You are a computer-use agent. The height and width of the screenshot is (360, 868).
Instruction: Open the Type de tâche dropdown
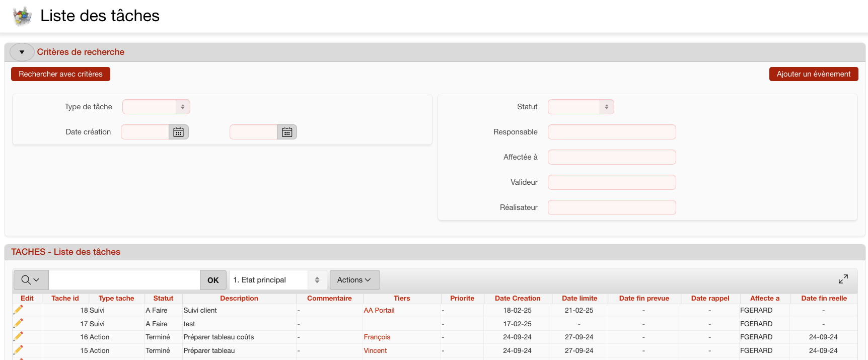point(156,107)
